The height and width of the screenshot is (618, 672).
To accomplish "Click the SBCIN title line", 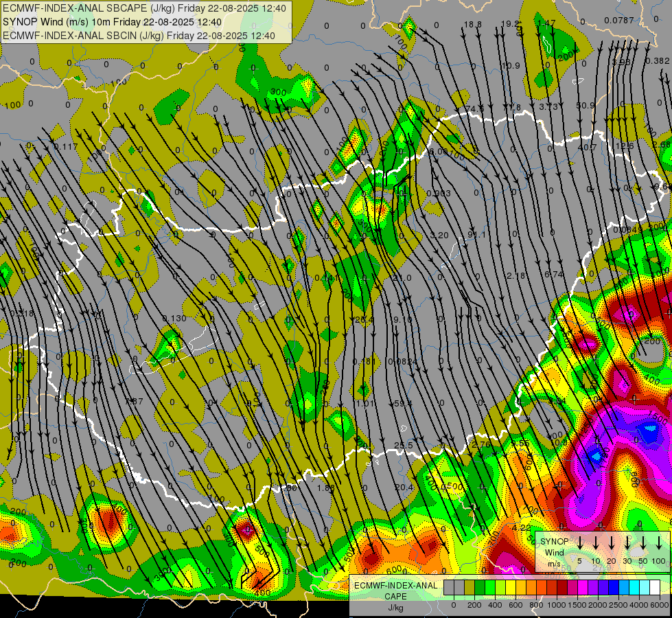I will click(x=139, y=36).
